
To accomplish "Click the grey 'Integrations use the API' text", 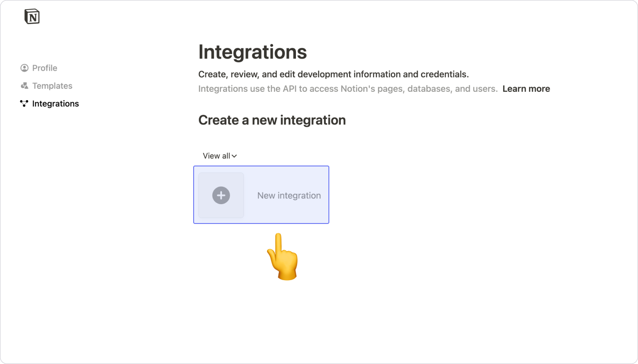I will 348,89.
